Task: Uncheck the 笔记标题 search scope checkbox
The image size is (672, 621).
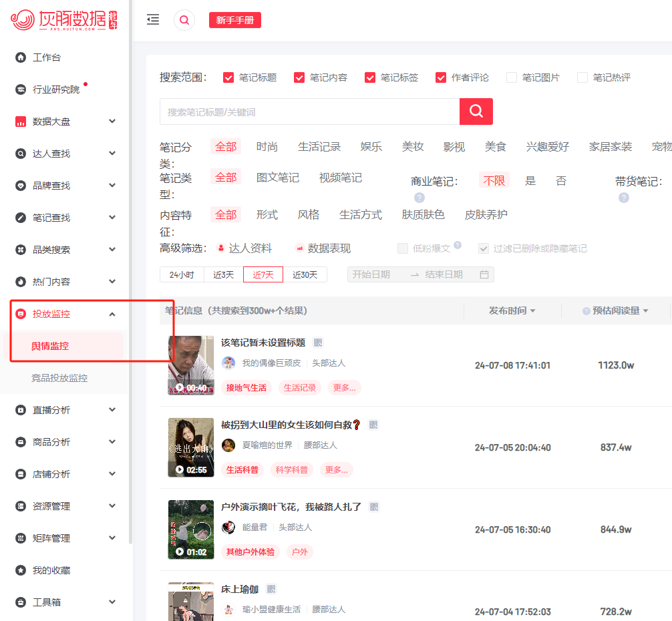Action: (x=228, y=77)
